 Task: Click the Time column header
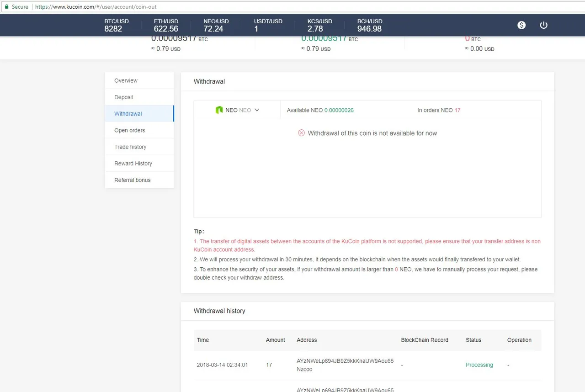(203, 340)
